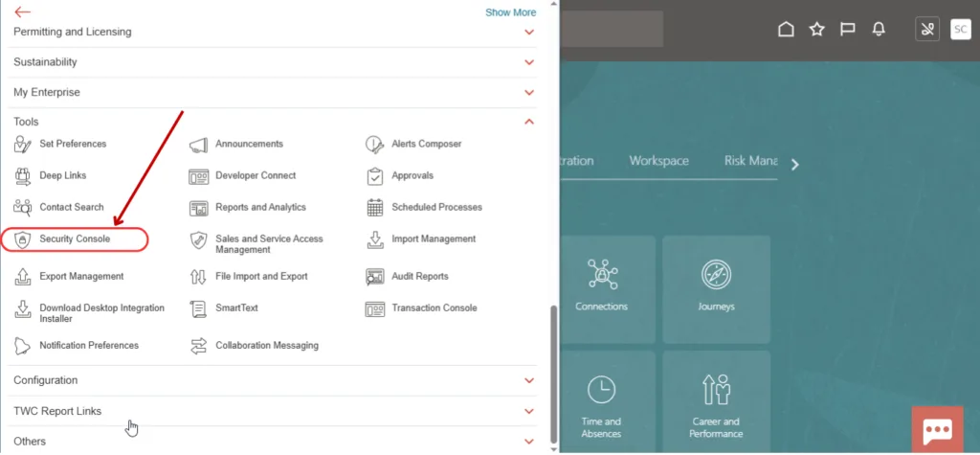
Task: Open the Import Management link
Action: pos(433,239)
